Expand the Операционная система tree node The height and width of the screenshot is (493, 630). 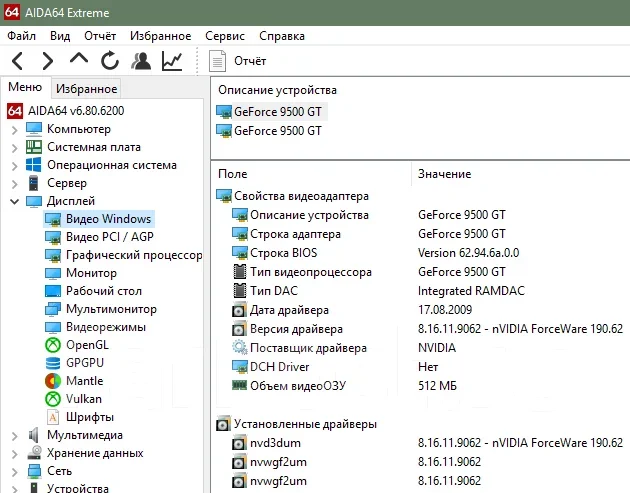coord(14,166)
